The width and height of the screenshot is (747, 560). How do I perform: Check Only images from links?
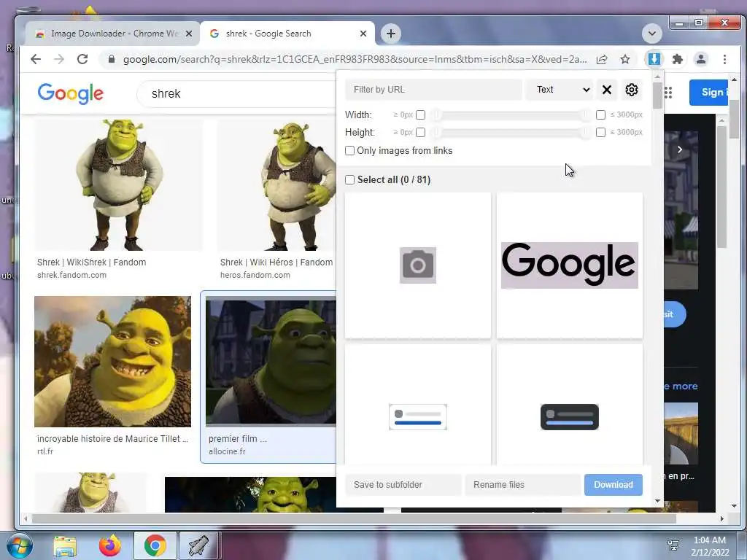[349, 150]
